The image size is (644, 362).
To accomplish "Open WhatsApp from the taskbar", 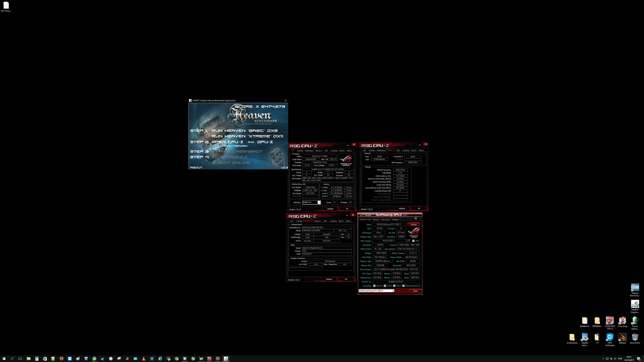I will [x=94, y=358].
